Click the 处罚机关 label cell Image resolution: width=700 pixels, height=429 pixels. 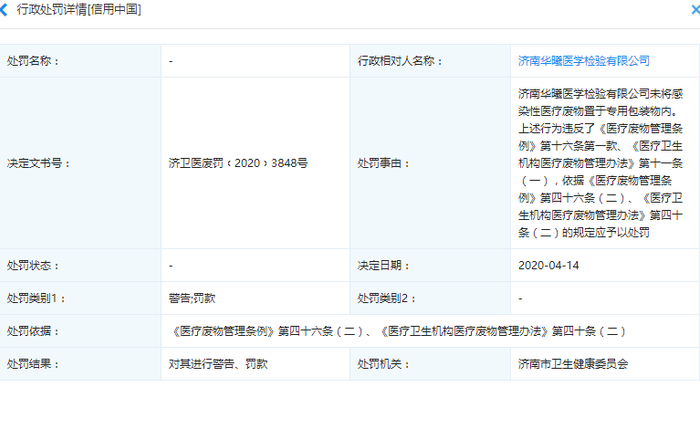pyautogui.click(x=430, y=364)
